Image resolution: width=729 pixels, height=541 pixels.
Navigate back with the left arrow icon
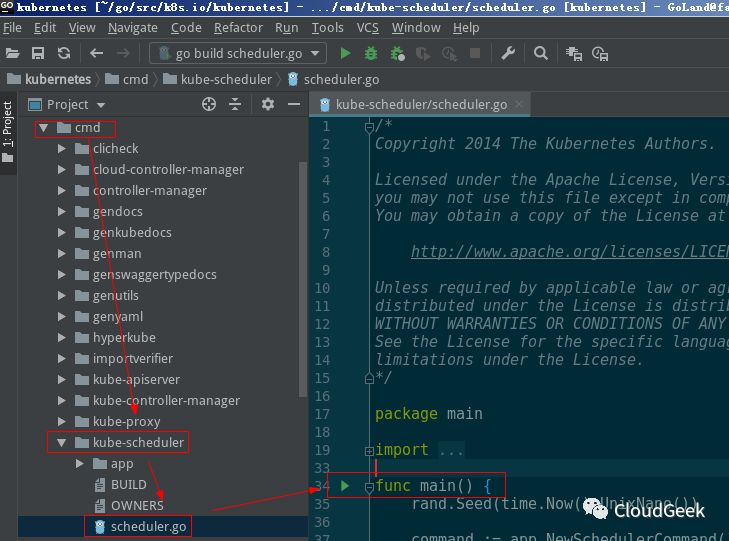click(x=96, y=53)
